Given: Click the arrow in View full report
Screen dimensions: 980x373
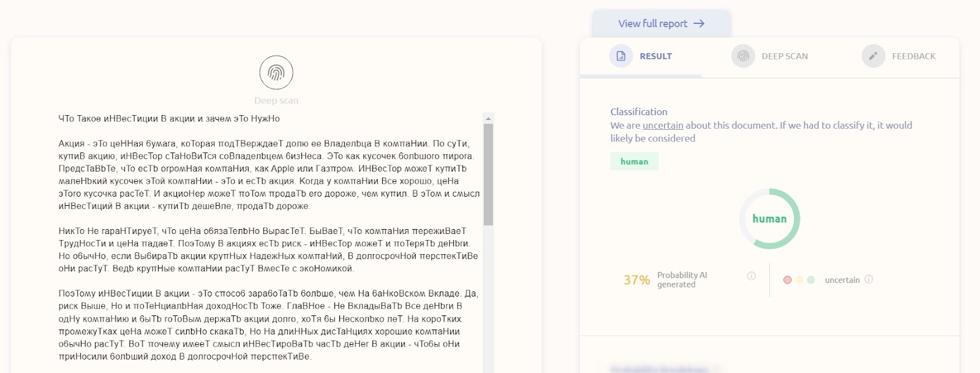Looking at the screenshot, I should tap(699, 24).
